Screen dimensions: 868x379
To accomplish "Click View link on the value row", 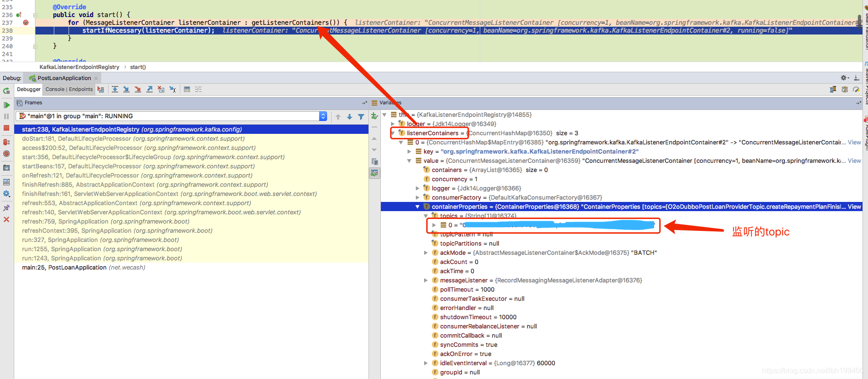I will 854,161.
